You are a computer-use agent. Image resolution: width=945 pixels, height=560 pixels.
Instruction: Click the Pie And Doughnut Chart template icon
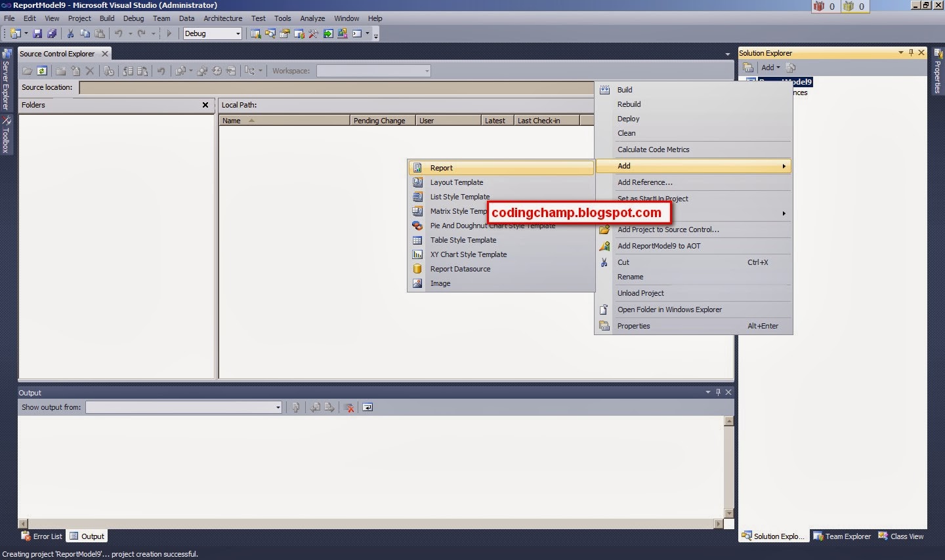coord(417,226)
